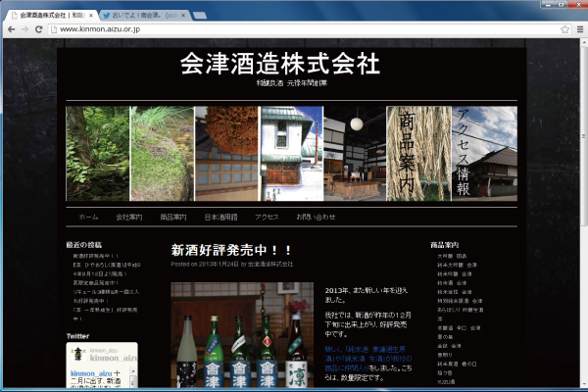Bookmark this page with the star icon
Viewport: 588px width, 392px height.
[x=564, y=29]
